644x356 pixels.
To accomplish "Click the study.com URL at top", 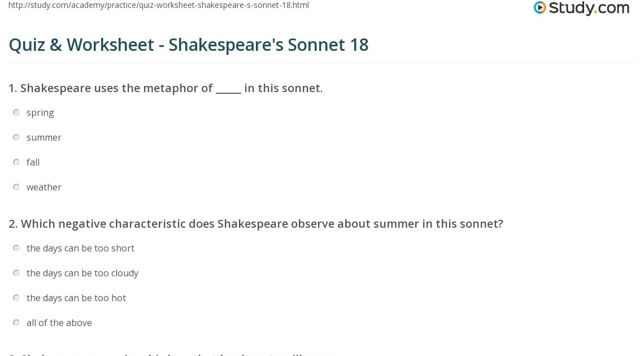I will click(x=159, y=6).
